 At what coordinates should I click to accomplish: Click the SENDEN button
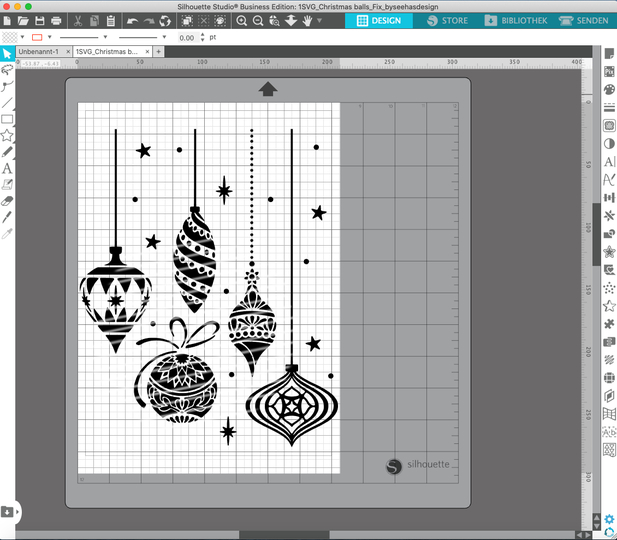pyautogui.click(x=588, y=20)
